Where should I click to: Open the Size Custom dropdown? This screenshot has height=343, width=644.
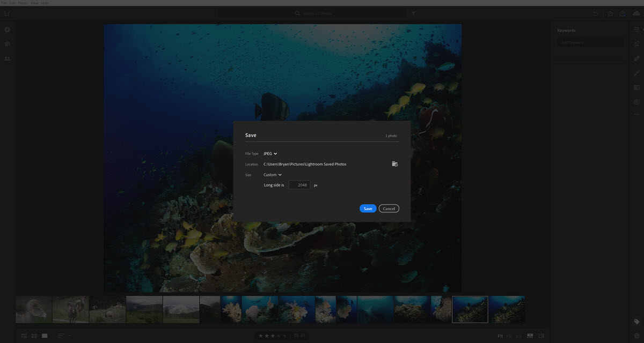[x=272, y=175]
